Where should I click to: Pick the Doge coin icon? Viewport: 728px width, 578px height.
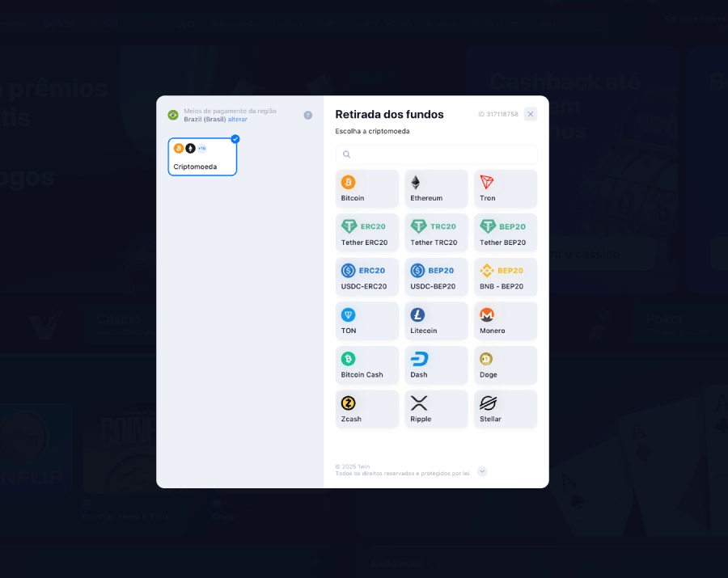click(486, 359)
